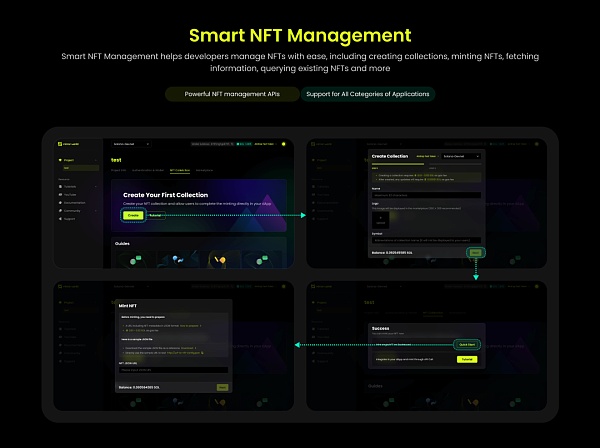The image size is (600, 448).
Task: Click the collection Name input field
Action: [426, 195]
